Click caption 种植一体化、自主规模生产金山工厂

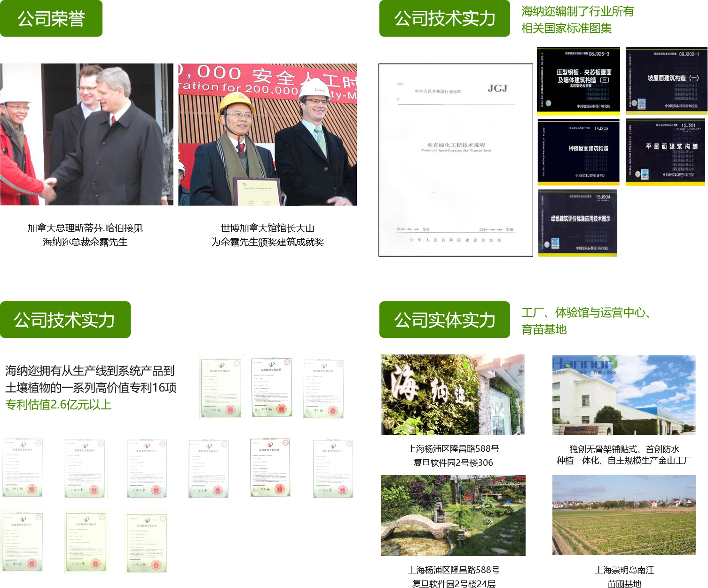click(624, 461)
